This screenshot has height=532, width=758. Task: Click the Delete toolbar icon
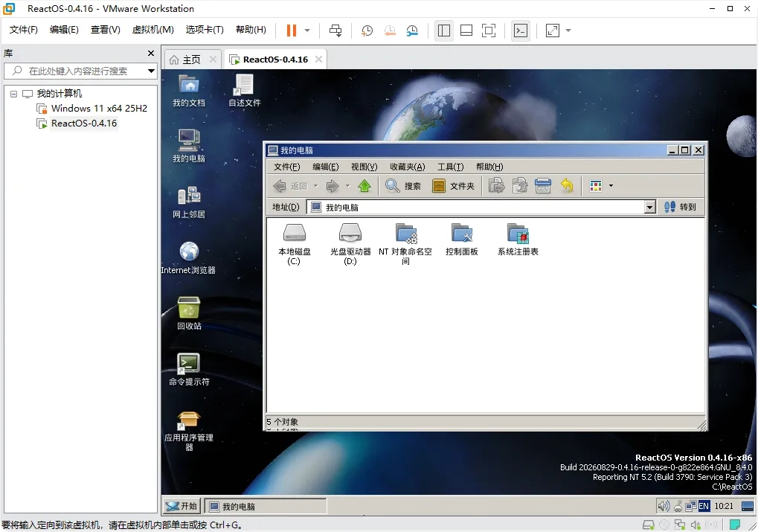click(543, 186)
